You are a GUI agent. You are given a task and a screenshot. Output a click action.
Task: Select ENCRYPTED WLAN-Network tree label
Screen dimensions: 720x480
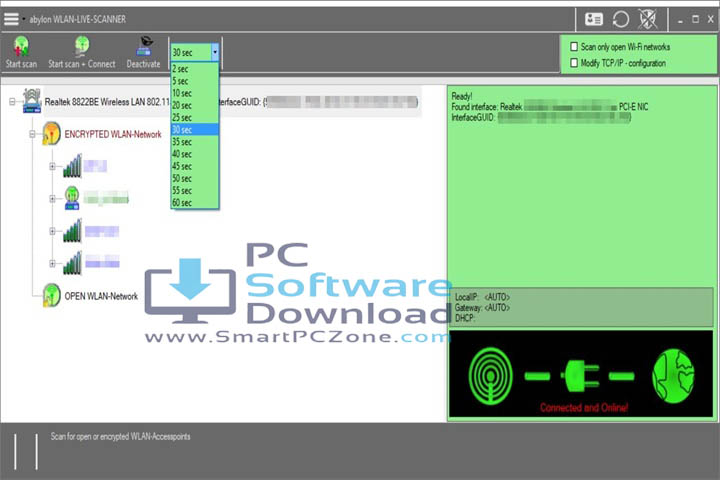coord(113,134)
